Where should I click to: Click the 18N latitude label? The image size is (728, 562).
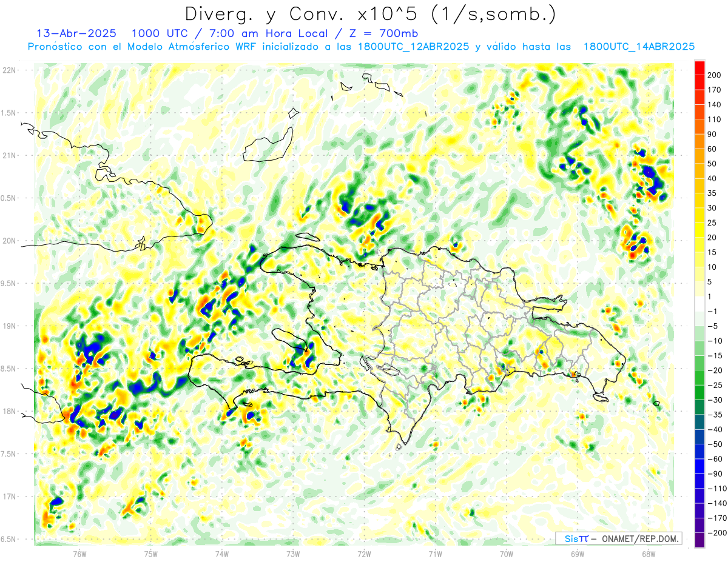tap(9, 411)
